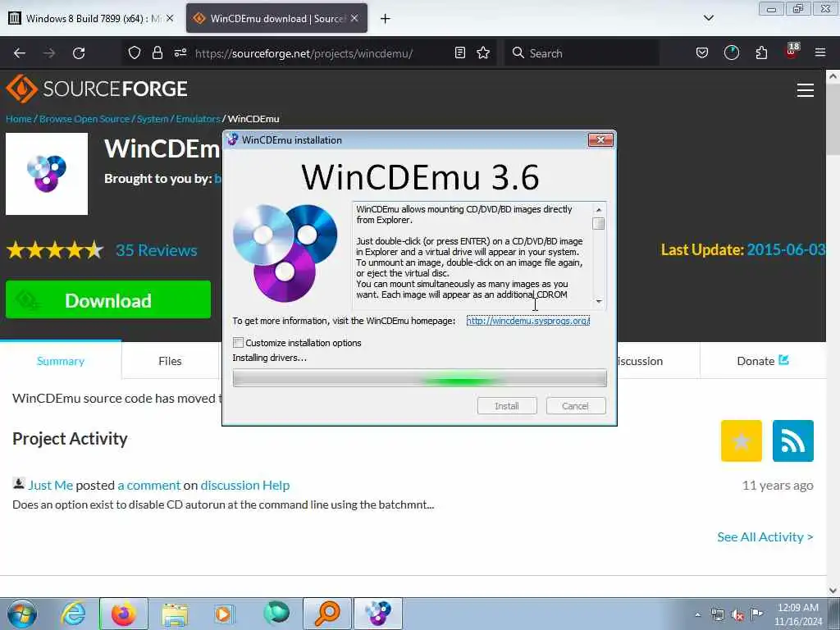Click the five-star rating display
The image size is (840, 630).
pos(55,250)
